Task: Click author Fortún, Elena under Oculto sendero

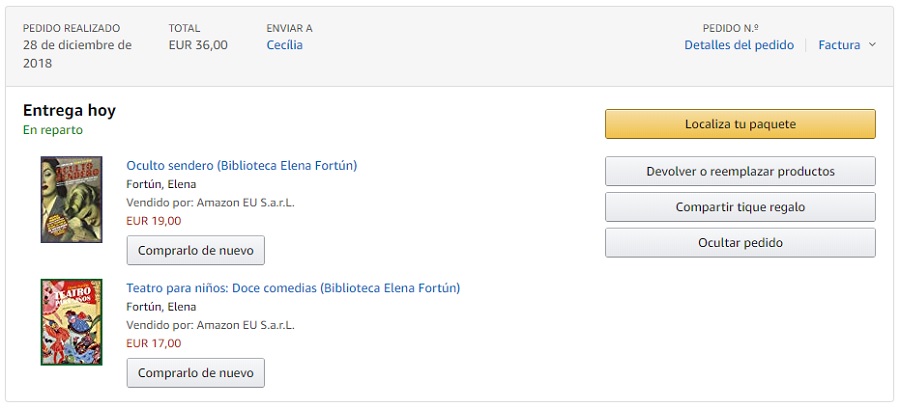Action: pyautogui.click(x=161, y=184)
